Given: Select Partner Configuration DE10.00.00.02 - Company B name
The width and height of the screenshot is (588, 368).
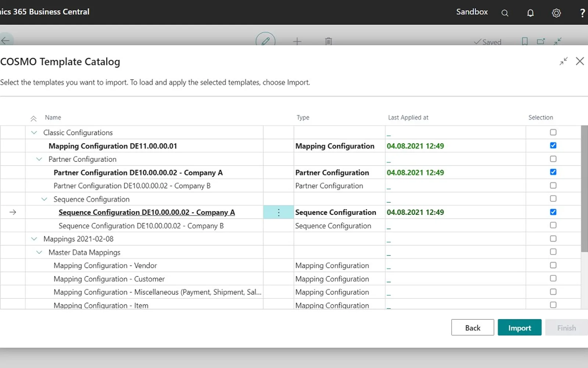Looking at the screenshot, I should [132, 186].
